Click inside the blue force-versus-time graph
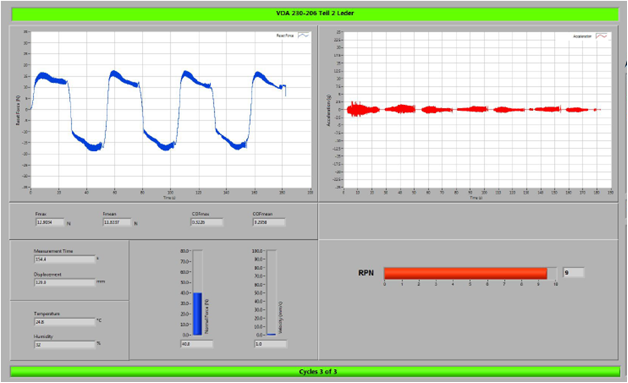The image size is (628, 383). pyautogui.click(x=171, y=109)
